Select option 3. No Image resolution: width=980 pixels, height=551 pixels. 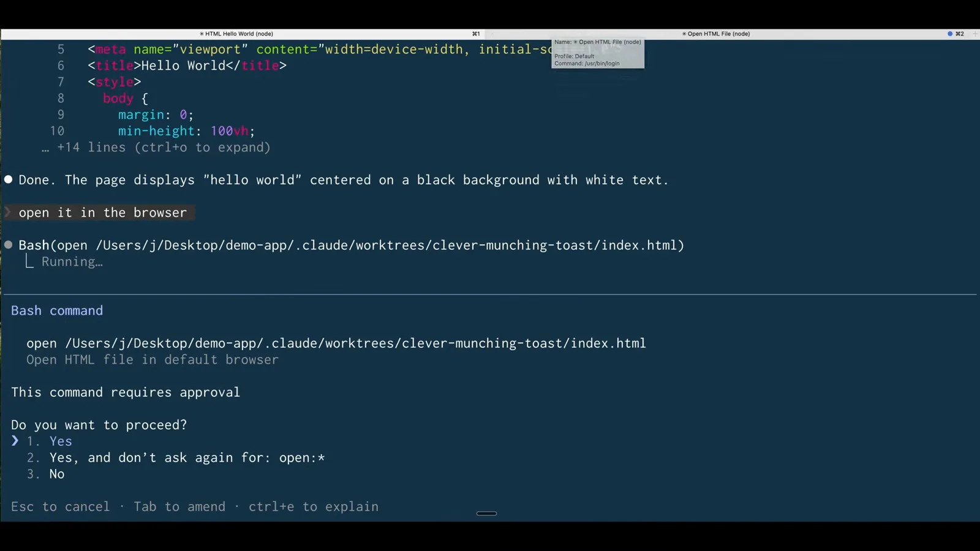pos(45,474)
